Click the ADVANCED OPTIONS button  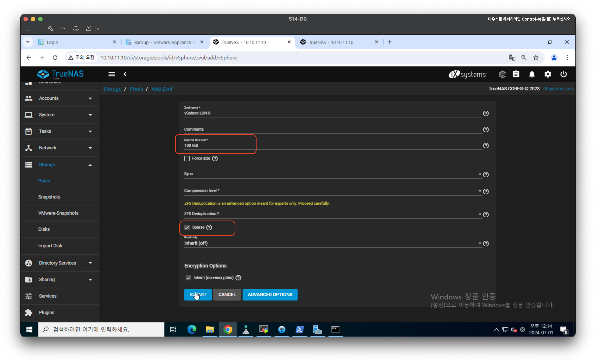coord(270,295)
